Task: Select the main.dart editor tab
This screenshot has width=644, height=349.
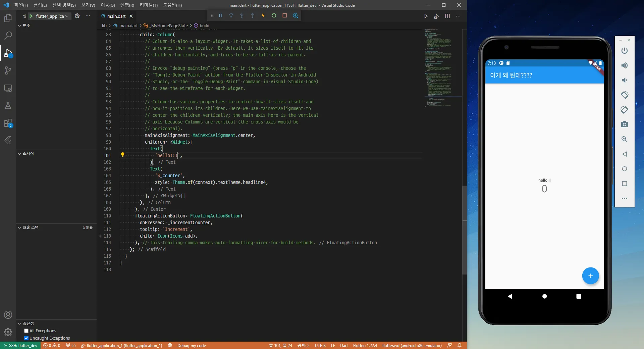Action: pos(116,16)
